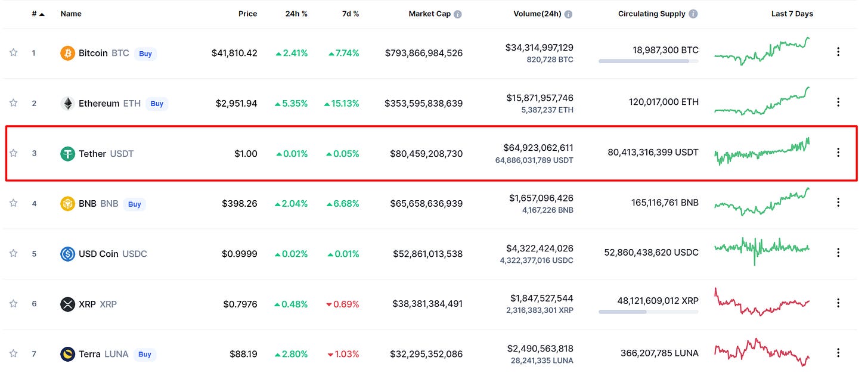The image size is (868, 376).
Task: Sort by 7d % column header
Action: pos(349,14)
